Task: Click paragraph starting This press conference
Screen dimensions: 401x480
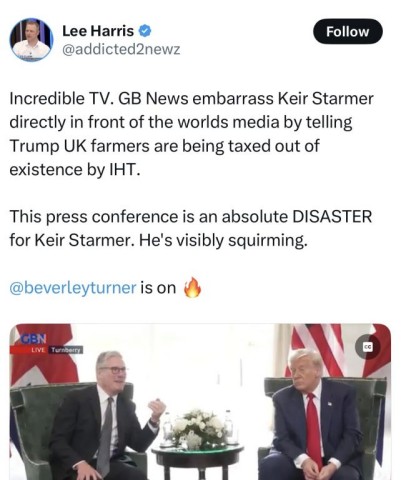Action: (x=191, y=228)
